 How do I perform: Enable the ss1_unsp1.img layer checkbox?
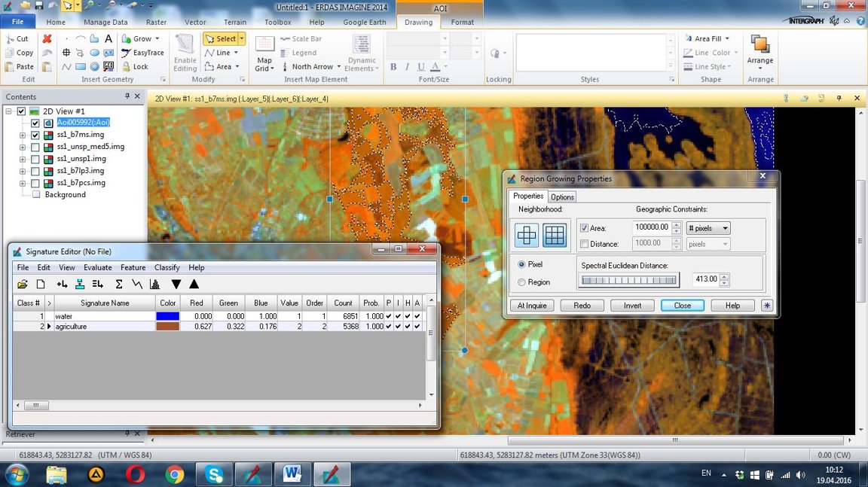pyautogui.click(x=35, y=160)
